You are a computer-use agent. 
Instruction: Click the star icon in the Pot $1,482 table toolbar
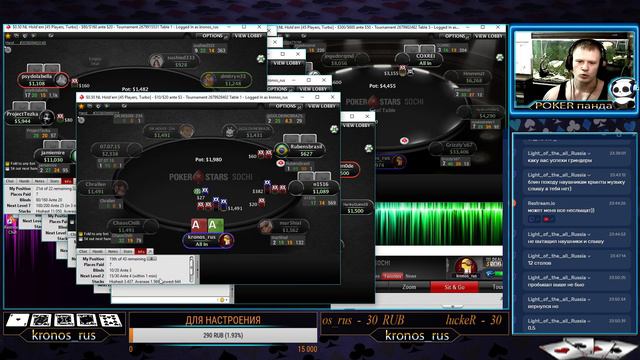[8, 36]
